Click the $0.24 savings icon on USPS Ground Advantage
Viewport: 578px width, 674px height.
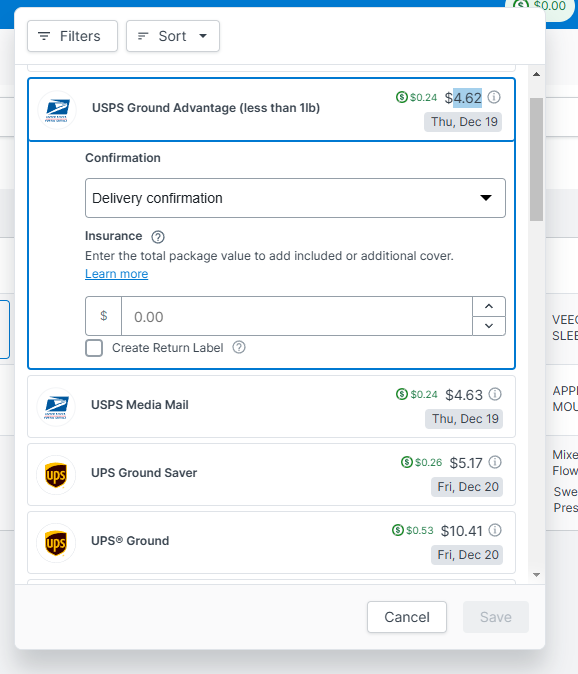[x=401, y=97]
